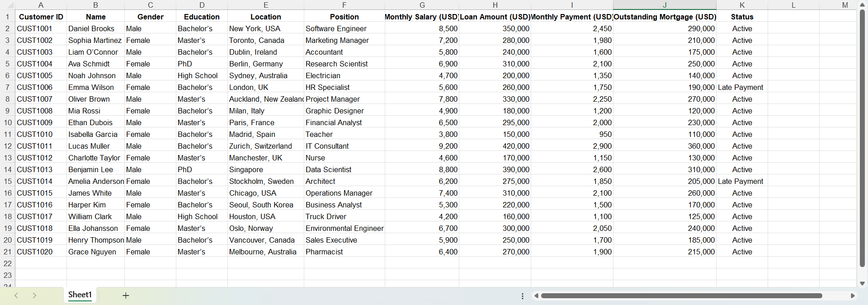Click the horizontal scrollbar left arrow
868x305 pixels.
tap(536, 296)
